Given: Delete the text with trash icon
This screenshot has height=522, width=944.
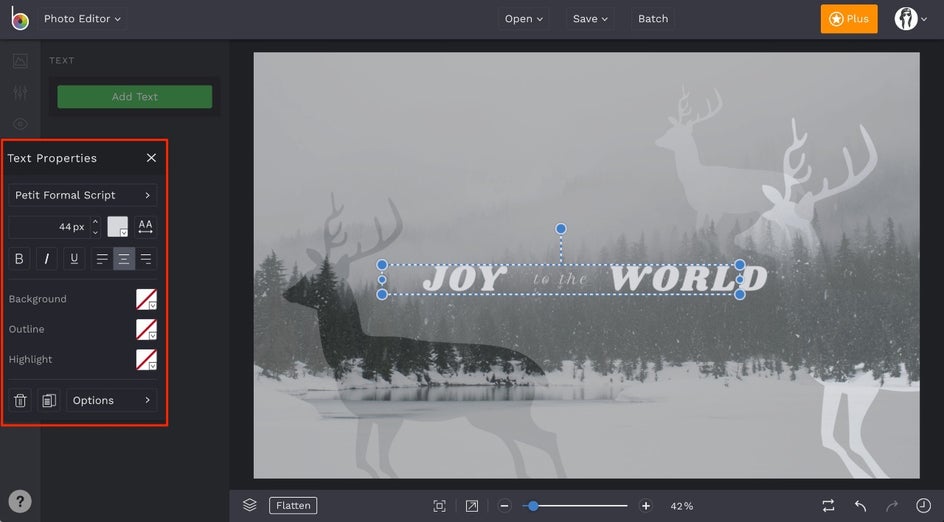Looking at the screenshot, I should (x=20, y=400).
